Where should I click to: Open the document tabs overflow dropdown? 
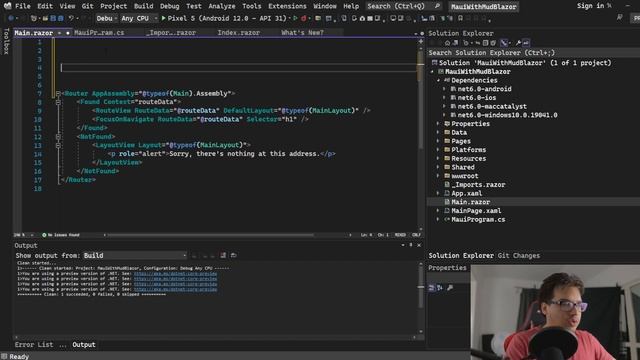(416, 33)
